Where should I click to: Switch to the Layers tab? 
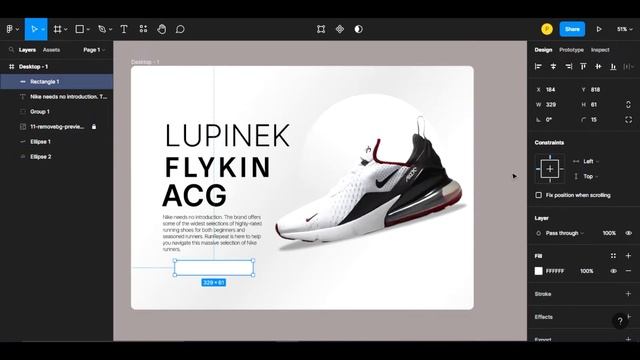(x=27, y=50)
